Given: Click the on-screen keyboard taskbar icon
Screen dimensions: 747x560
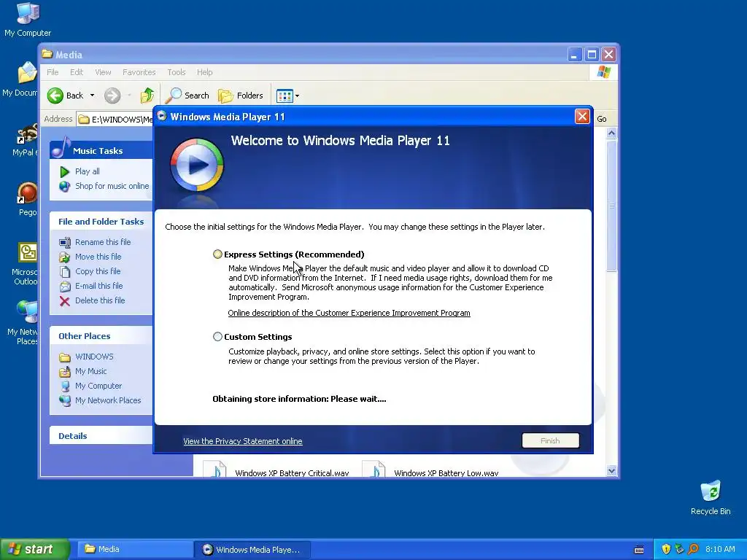Looking at the screenshot, I should (639, 550).
